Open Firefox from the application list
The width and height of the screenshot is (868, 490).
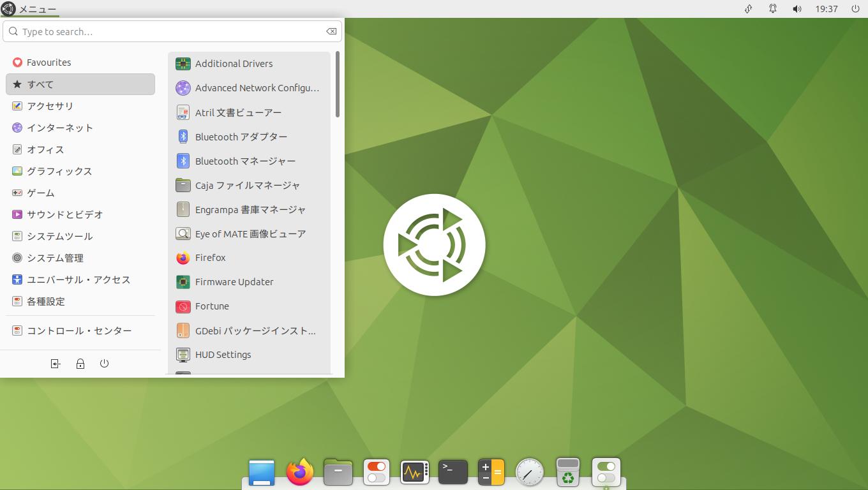[x=210, y=258]
